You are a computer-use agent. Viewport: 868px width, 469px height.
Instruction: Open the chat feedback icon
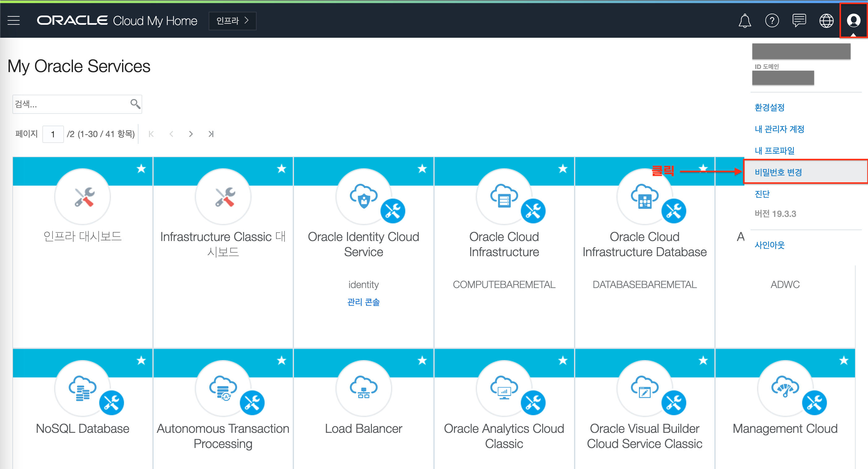click(799, 20)
